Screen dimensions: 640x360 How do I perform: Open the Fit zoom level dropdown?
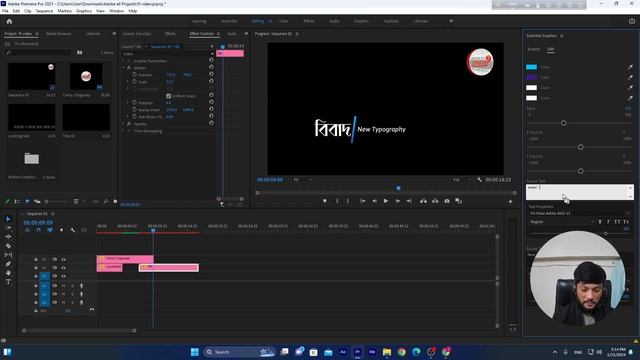coord(302,180)
